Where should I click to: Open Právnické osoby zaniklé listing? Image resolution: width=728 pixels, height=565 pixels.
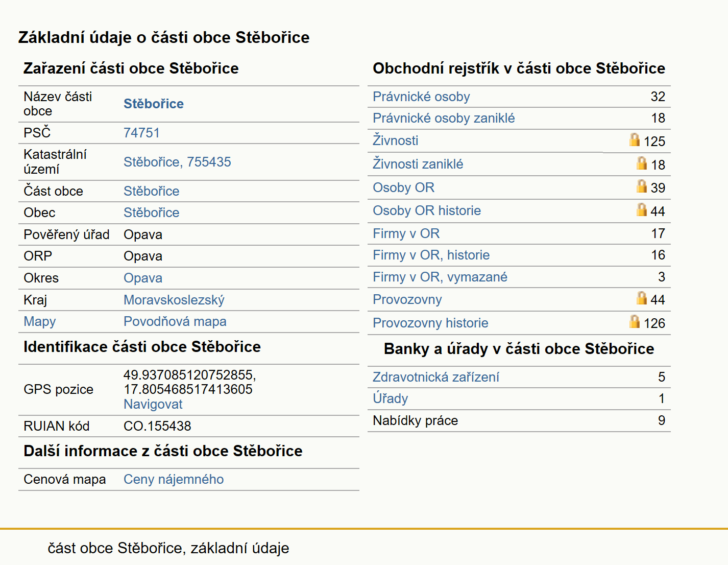tap(444, 118)
